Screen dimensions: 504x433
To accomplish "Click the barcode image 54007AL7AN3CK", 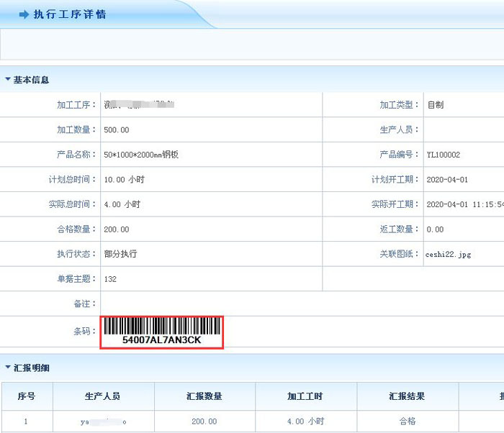I will (x=162, y=332).
